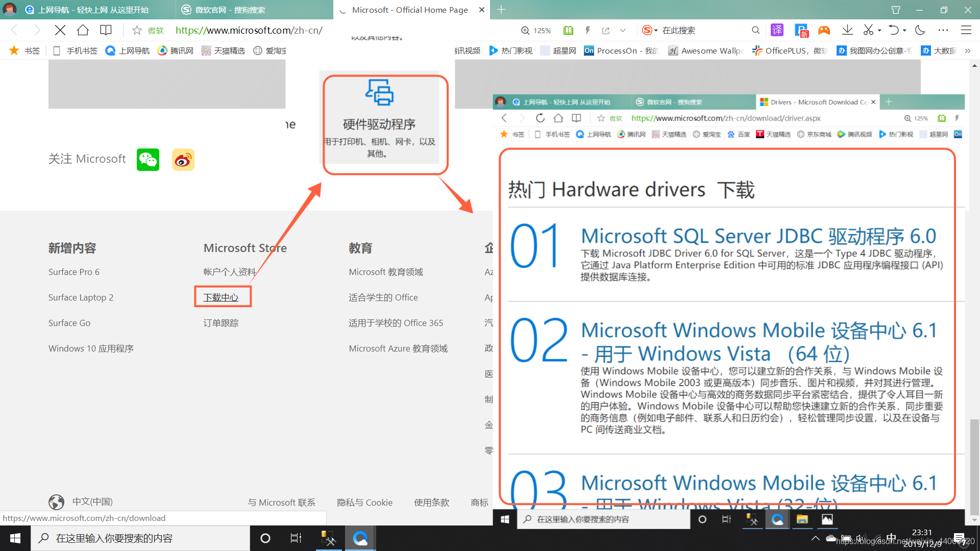Image resolution: width=980 pixels, height=551 pixels.
Task: Go to the home page in main browser toolbar
Action: [x=83, y=30]
